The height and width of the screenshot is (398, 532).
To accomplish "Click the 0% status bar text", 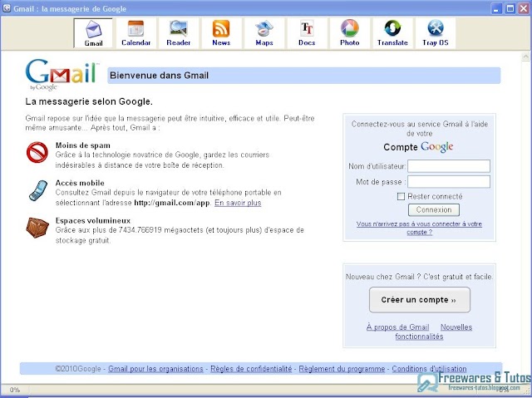I will tap(15, 390).
